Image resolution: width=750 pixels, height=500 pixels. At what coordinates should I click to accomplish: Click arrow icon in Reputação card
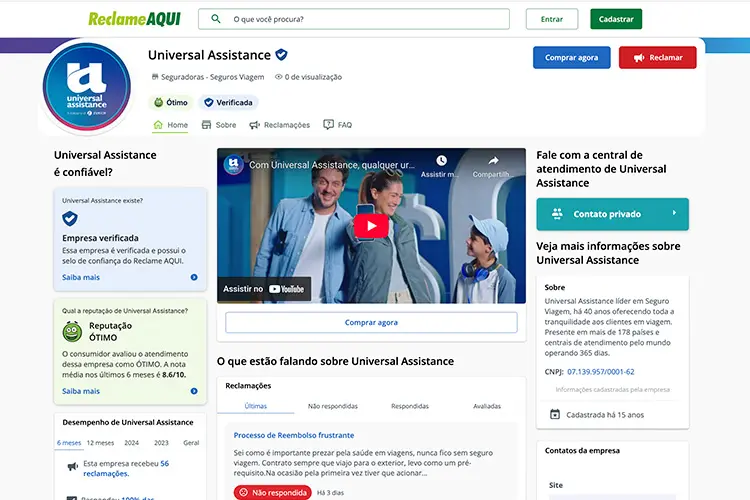(194, 391)
